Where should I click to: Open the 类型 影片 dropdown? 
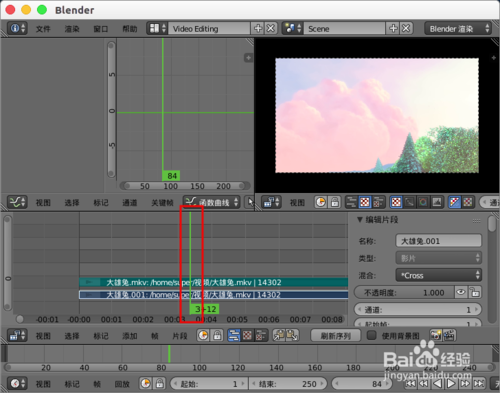(439, 258)
